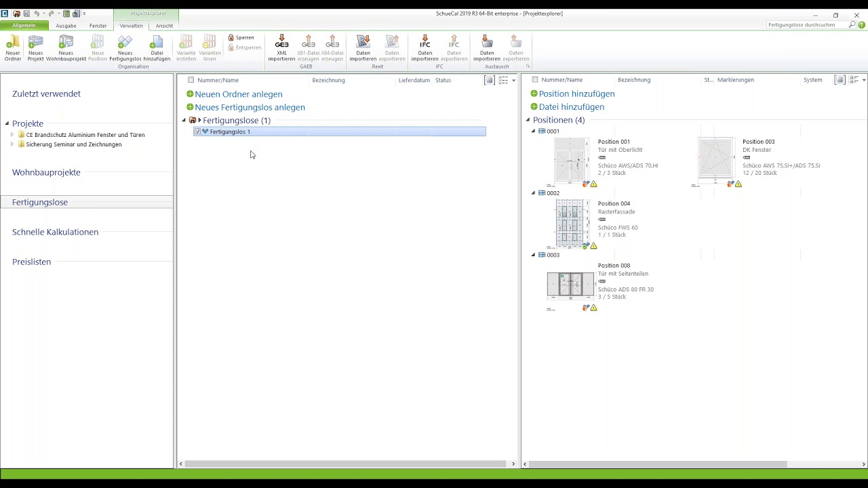Click right panel horizontal scrollbar

click(x=656, y=464)
